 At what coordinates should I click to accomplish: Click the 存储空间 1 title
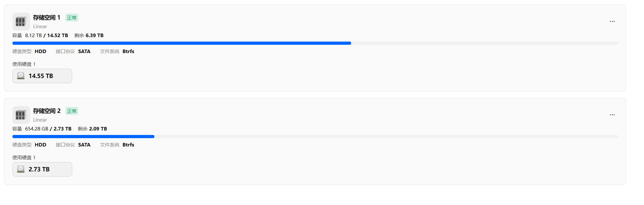point(47,18)
